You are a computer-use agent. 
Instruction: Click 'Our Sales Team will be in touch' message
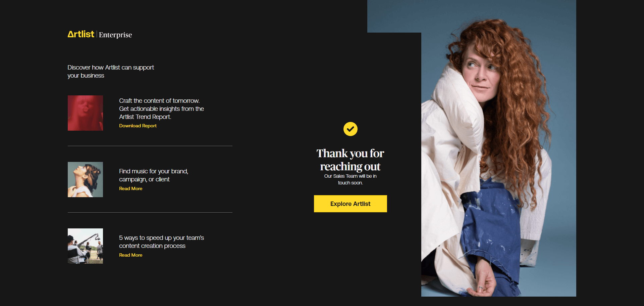tap(350, 179)
